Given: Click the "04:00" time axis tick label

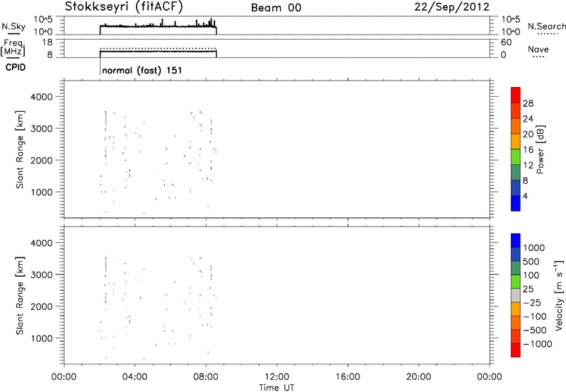Looking at the screenshot, I should pyautogui.click(x=135, y=377).
